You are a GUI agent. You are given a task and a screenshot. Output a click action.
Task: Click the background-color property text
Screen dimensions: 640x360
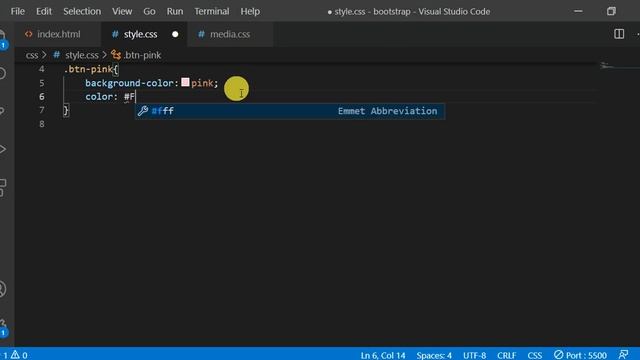point(129,83)
